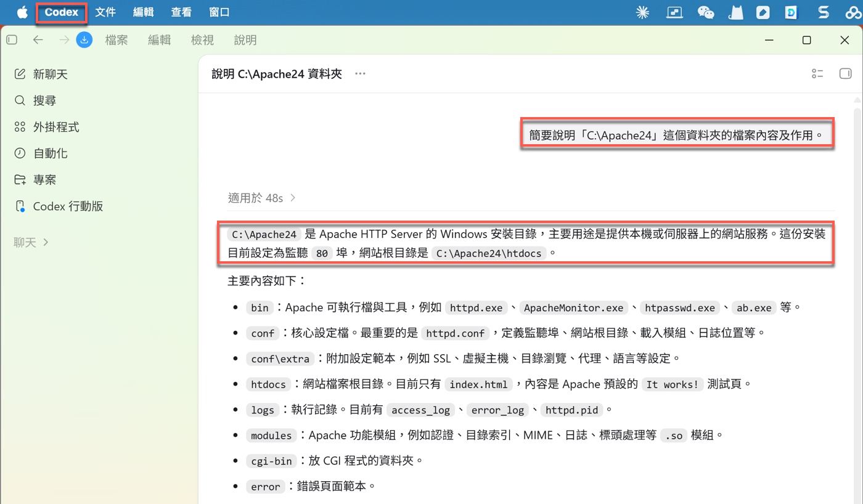Click the It works! code label
The height and width of the screenshot is (504, 863).
pos(673,384)
